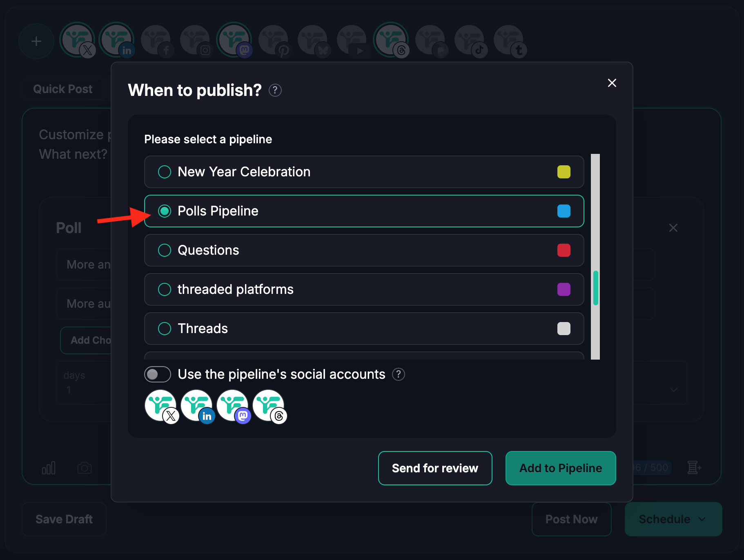Click the add account plus icon
This screenshot has width=744, height=560.
pyautogui.click(x=36, y=41)
